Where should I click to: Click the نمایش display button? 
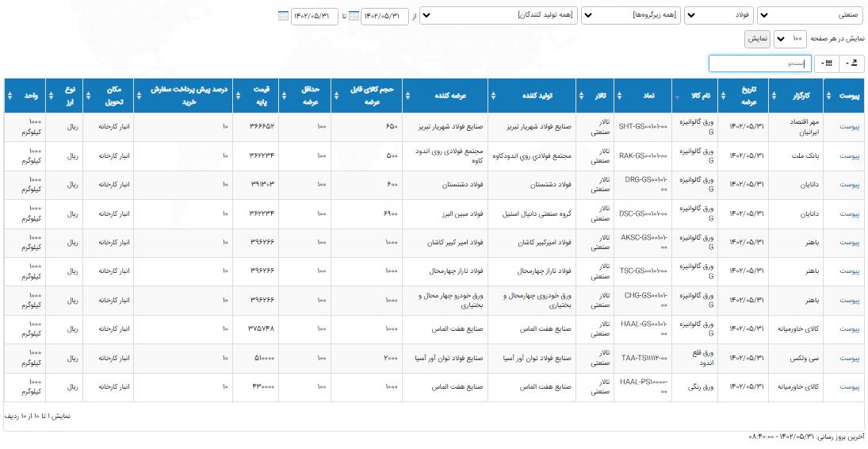757,39
